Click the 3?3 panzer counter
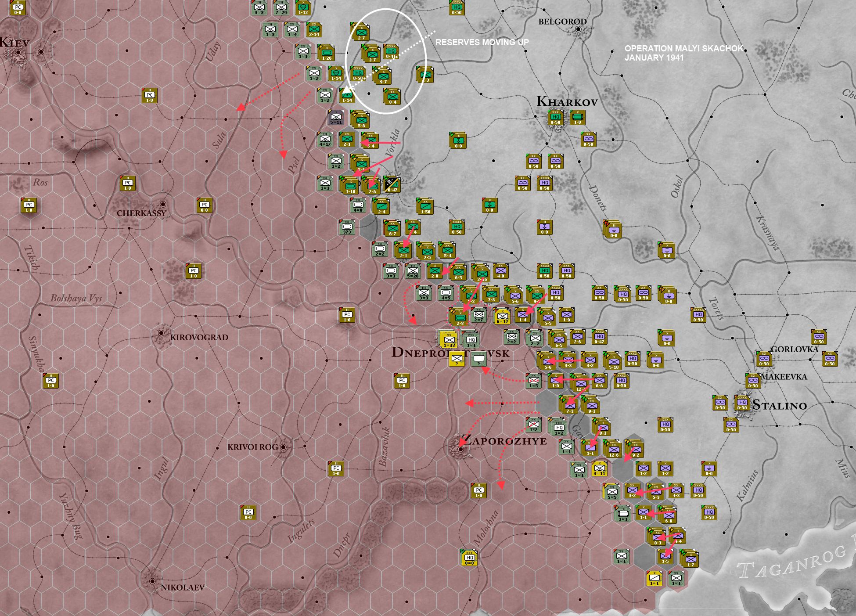856x616 pixels. point(347,227)
